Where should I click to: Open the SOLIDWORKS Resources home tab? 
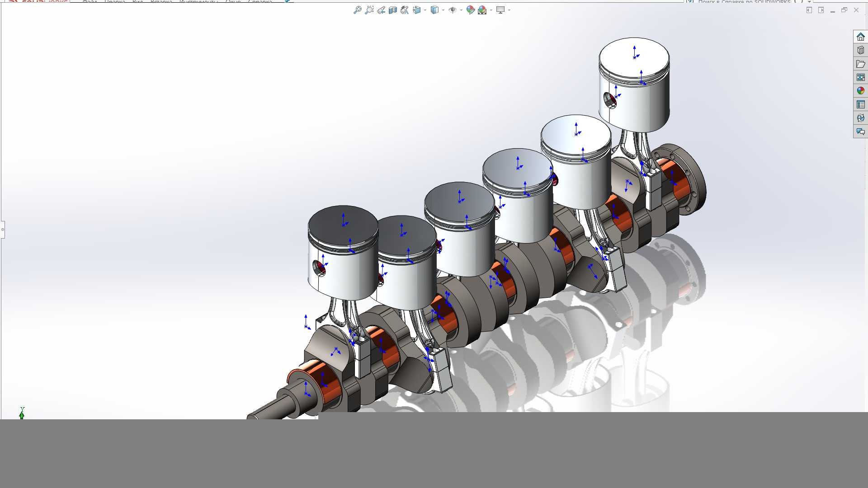pyautogui.click(x=860, y=37)
